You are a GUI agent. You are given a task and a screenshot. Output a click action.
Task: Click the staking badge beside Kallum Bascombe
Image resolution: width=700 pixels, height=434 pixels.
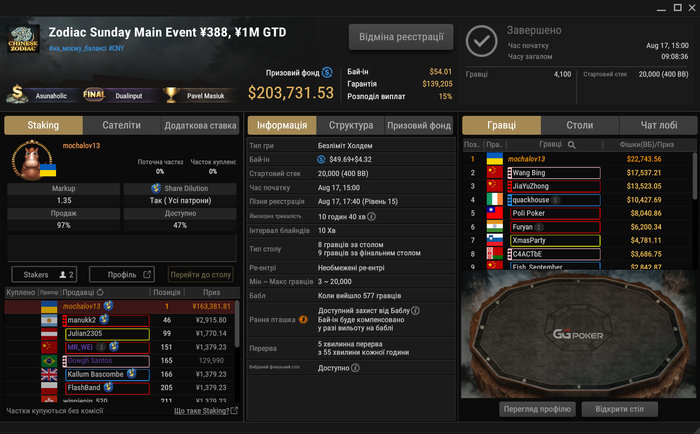pos(131,373)
